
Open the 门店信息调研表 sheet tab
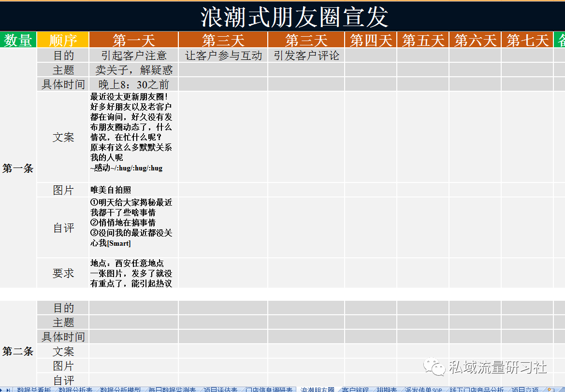tap(269, 390)
